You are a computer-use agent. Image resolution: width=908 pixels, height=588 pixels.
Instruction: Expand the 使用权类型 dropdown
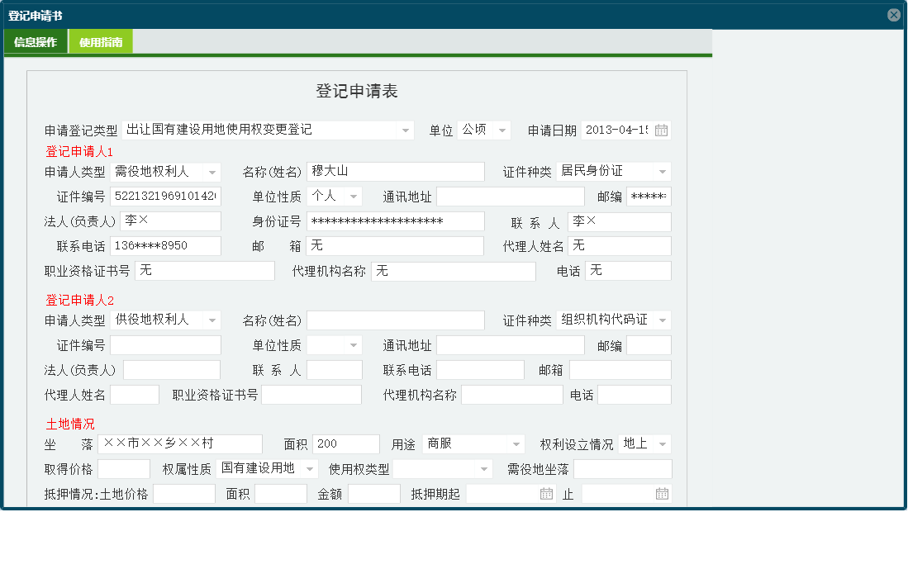[x=482, y=468]
